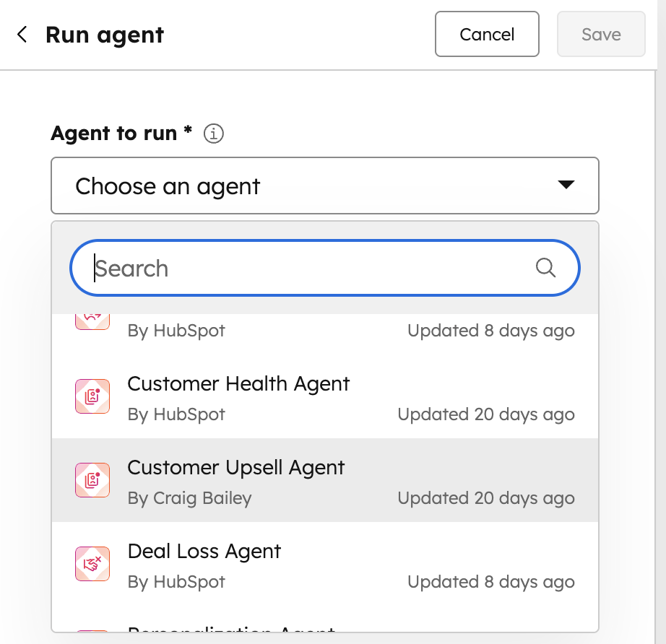Click the Cancel button
Screen dimensions: 666x644
click(487, 34)
